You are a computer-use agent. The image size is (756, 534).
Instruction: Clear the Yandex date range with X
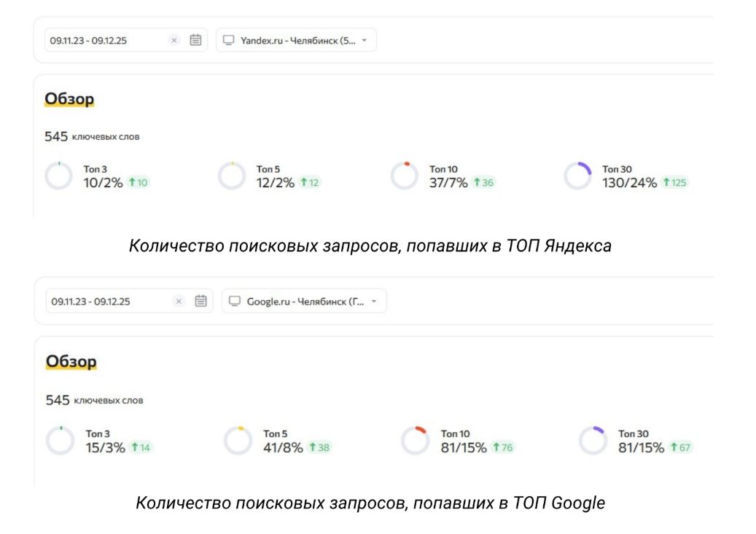click(174, 41)
